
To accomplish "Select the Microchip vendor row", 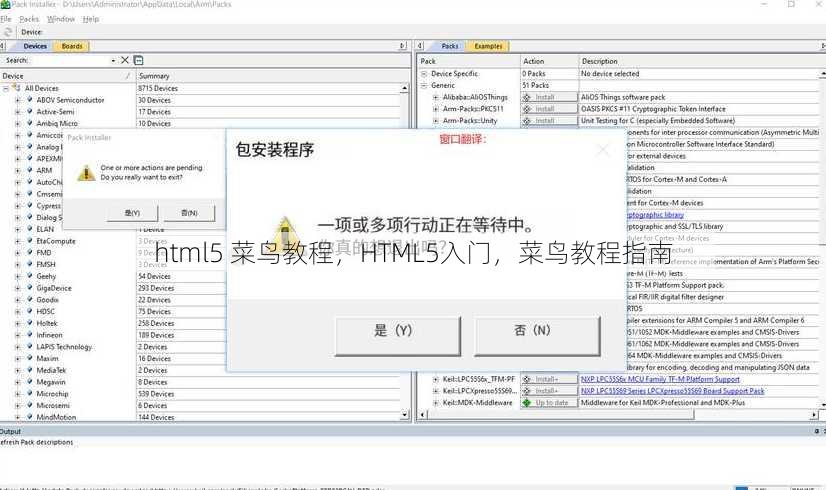I will pyautogui.click(x=52, y=394).
